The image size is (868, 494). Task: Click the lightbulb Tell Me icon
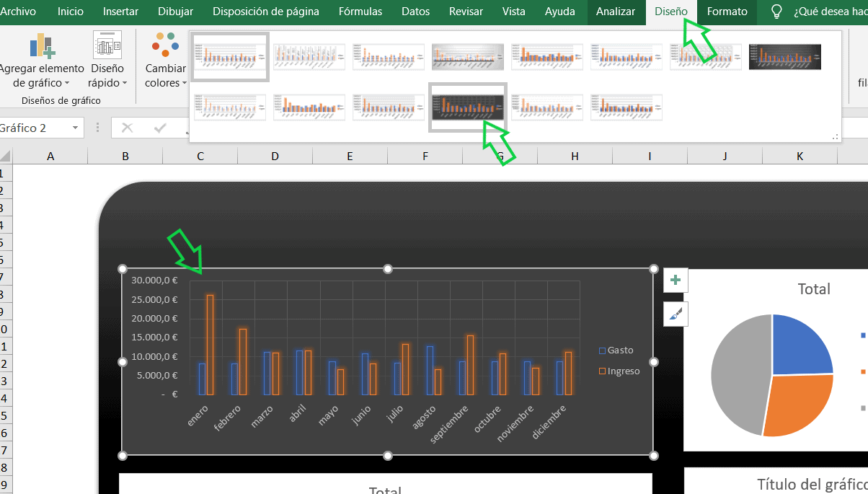tap(776, 12)
